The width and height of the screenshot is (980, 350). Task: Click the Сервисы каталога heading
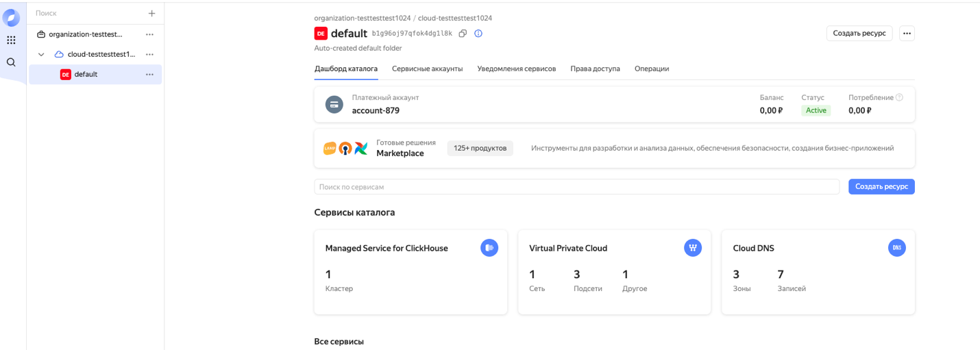[354, 212]
